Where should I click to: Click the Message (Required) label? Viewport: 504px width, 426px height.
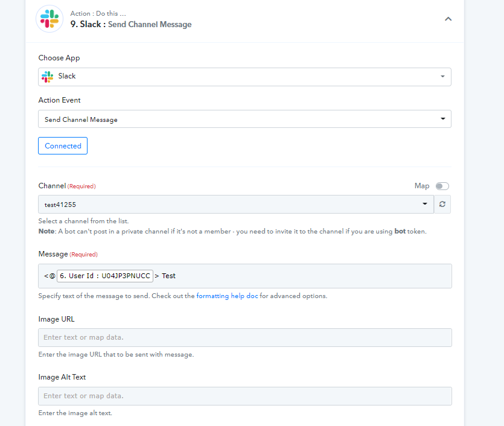tap(68, 254)
